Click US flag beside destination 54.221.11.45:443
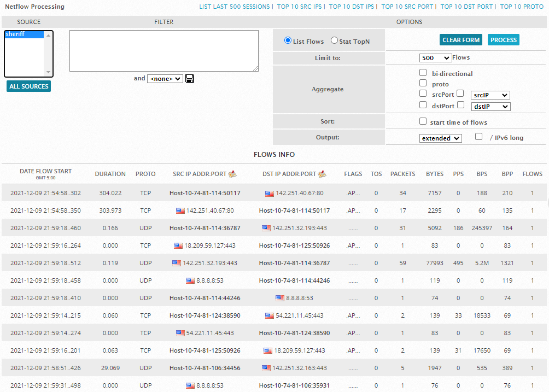This screenshot has height=392, width=549. pyautogui.click(x=270, y=315)
